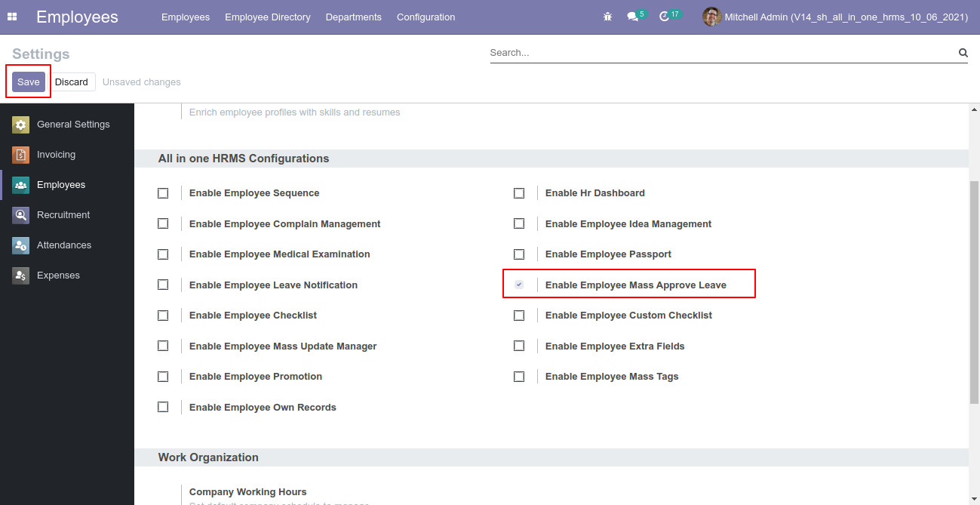Click the bug debug icon
The width and height of the screenshot is (980, 505).
point(607,17)
